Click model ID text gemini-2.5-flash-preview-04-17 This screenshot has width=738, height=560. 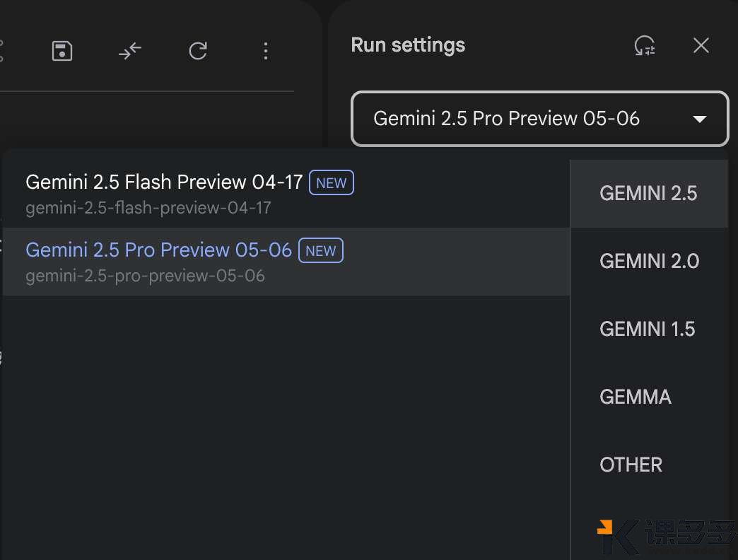tap(148, 208)
